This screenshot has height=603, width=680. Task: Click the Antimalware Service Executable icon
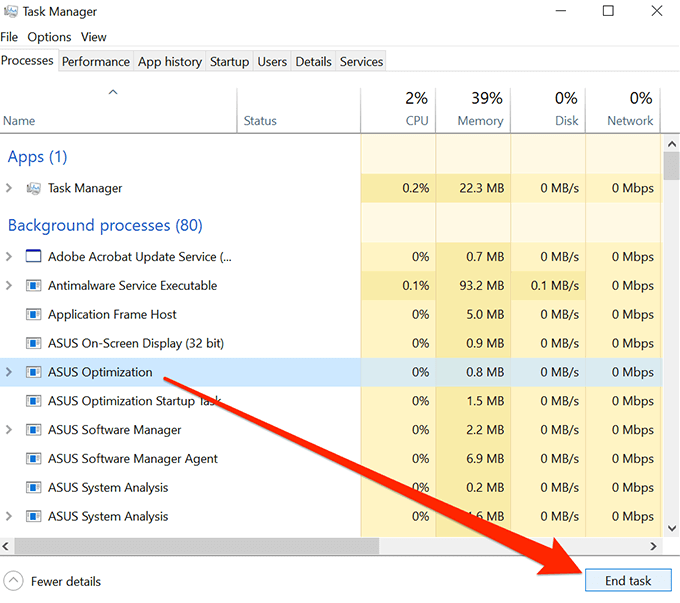pos(33,286)
